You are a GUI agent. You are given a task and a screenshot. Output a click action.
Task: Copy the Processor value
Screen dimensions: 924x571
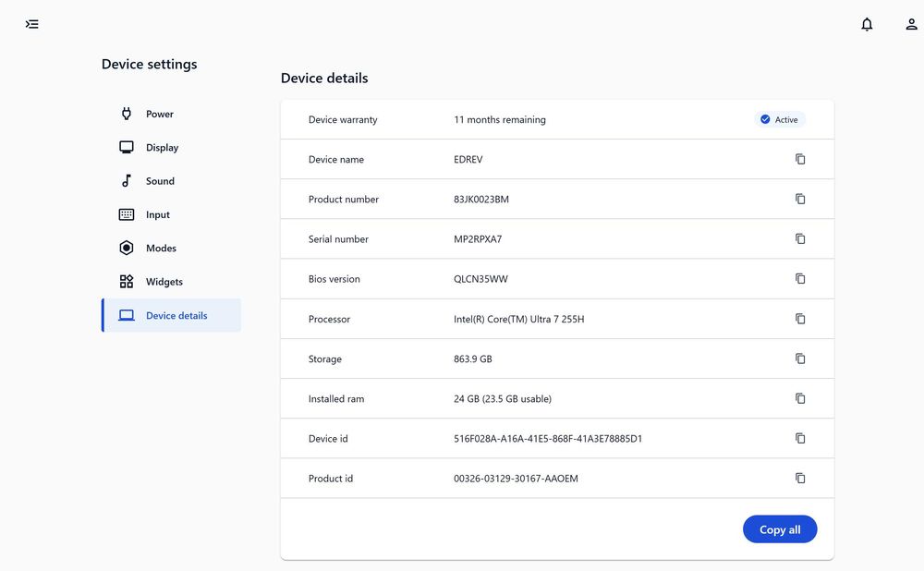click(800, 319)
